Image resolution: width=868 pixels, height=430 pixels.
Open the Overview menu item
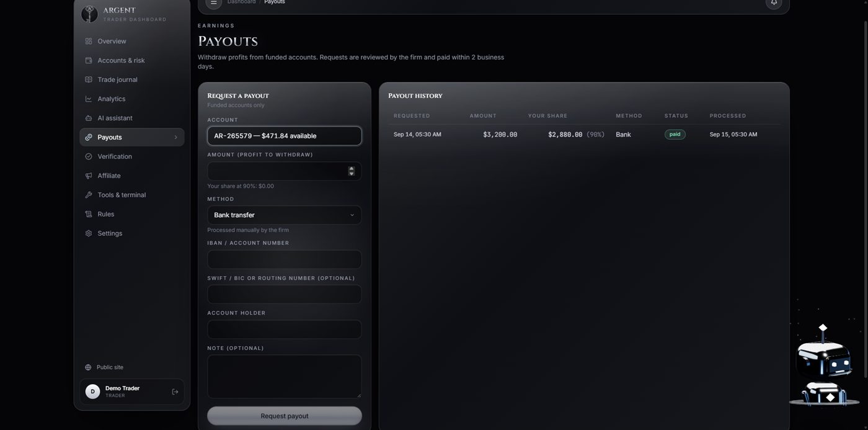coord(132,41)
